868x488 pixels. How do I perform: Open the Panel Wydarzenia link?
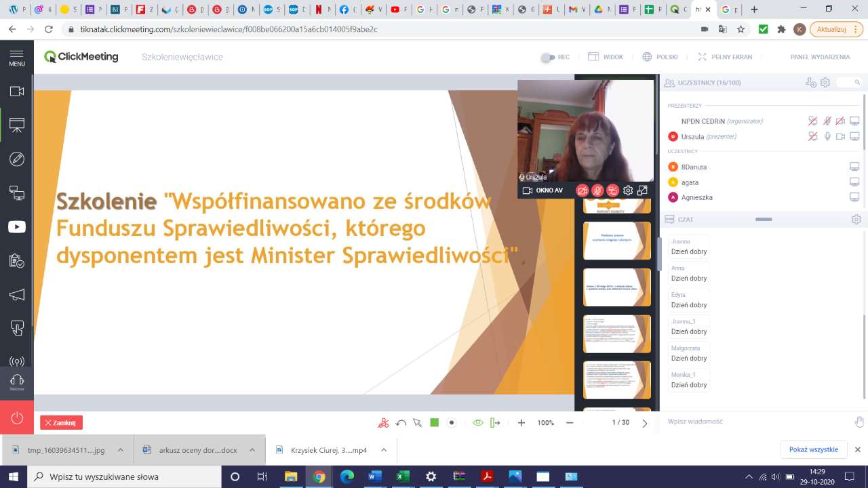pos(819,57)
